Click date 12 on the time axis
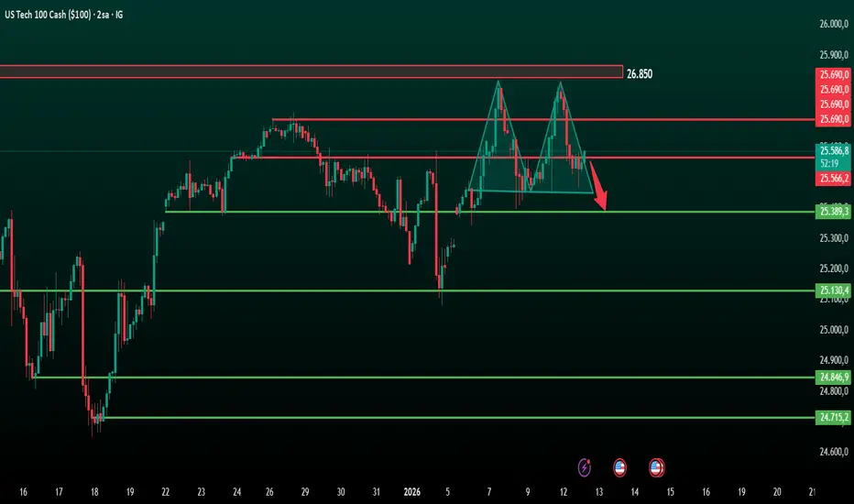854x504 pixels. [564, 492]
